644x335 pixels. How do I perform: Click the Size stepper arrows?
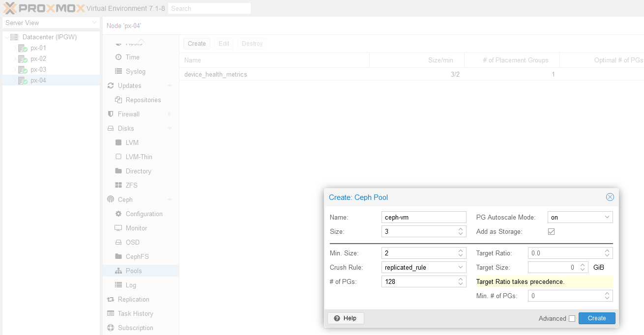click(461, 231)
